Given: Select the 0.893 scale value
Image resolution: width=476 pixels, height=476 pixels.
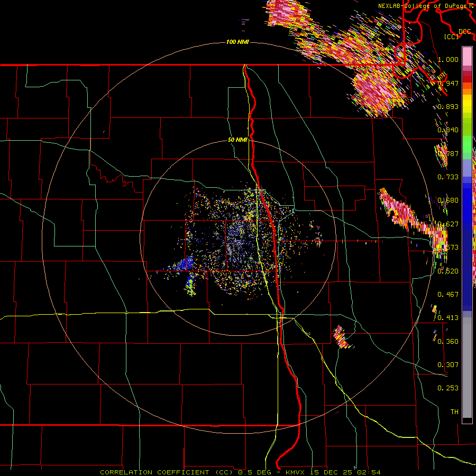Looking at the screenshot, I should point(448,106).
